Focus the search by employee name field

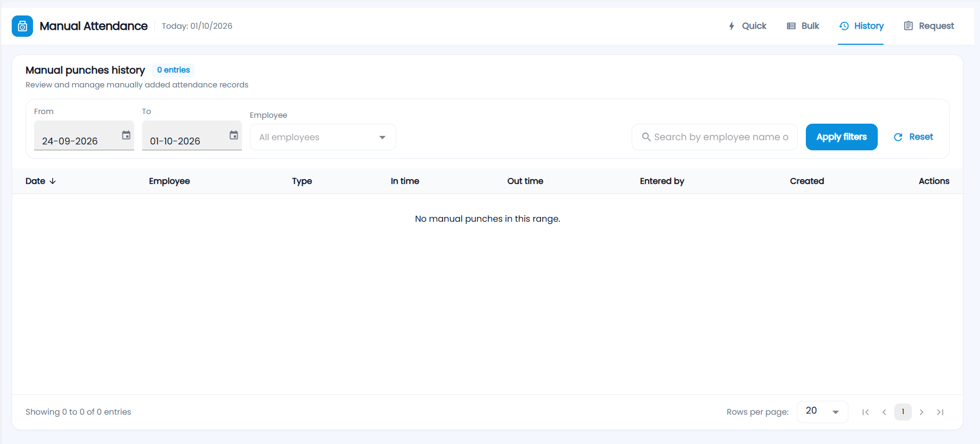coord(715,137)
